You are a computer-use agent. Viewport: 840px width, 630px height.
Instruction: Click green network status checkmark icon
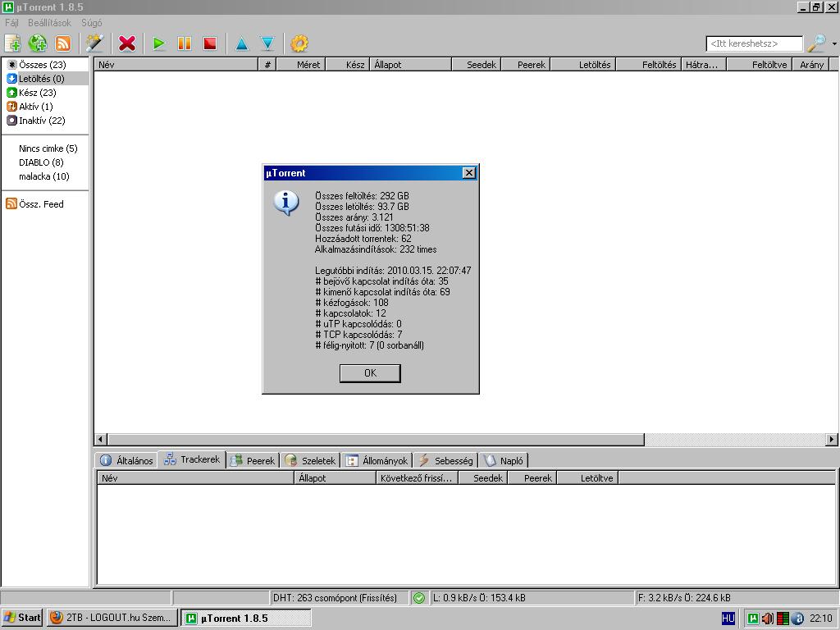coord(419,598)
